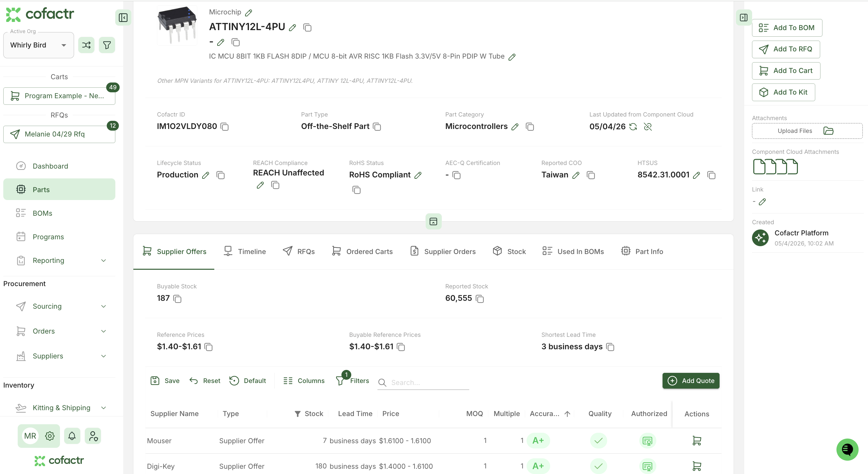The image size is (868, 474).
Task: Open the Stock column filter
Action: click(297, 414)
